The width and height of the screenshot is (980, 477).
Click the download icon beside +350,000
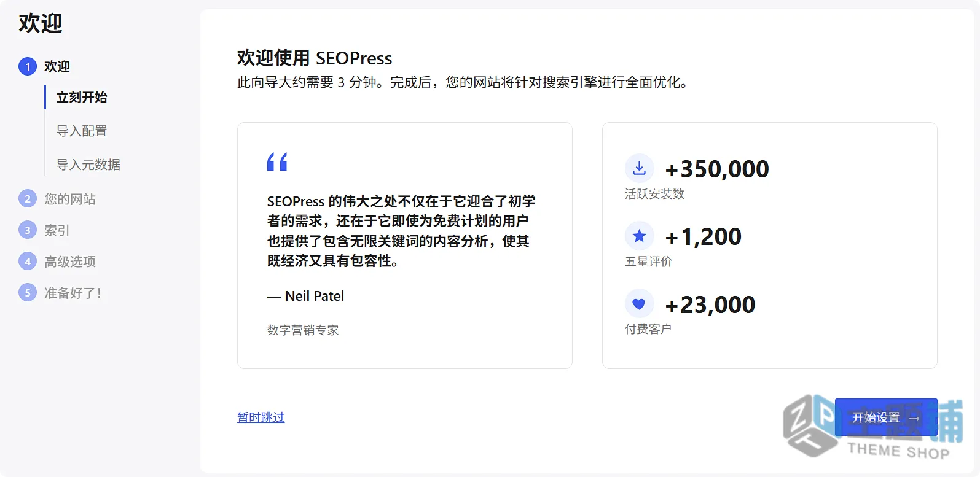click(639, 168)
